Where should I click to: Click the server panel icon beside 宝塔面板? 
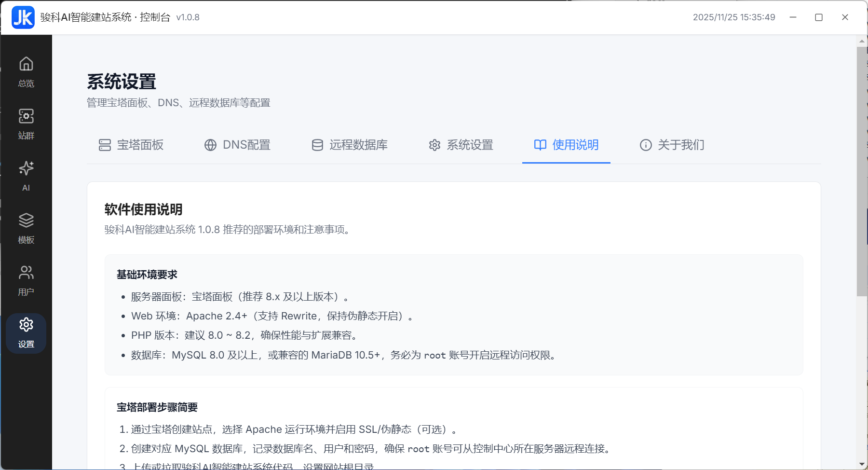coord(105,145)
